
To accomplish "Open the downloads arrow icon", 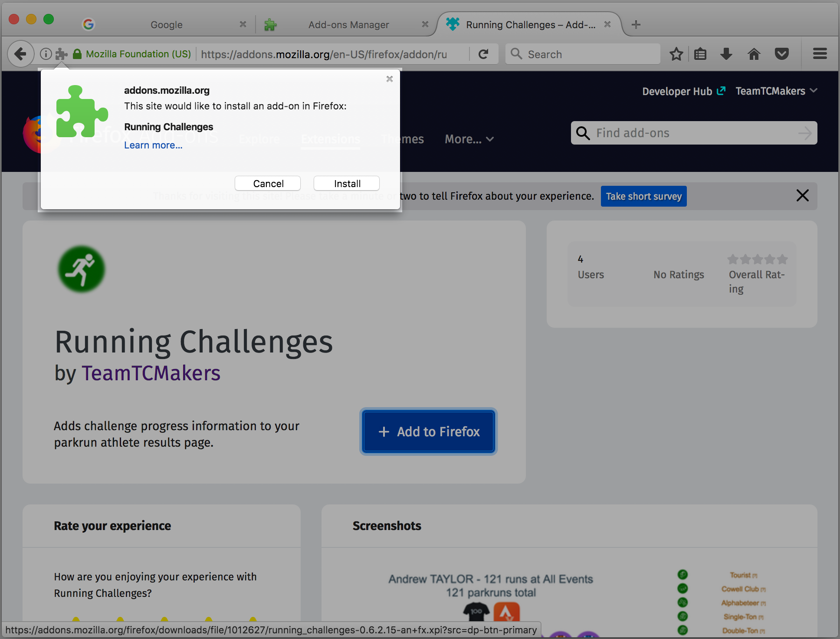I will [726, 54].
